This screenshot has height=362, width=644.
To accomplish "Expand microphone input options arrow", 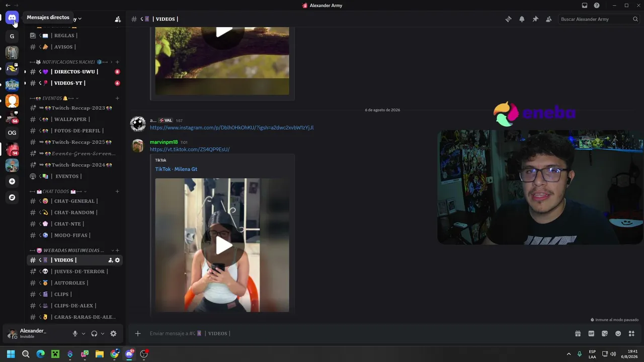I will [84, 333].
